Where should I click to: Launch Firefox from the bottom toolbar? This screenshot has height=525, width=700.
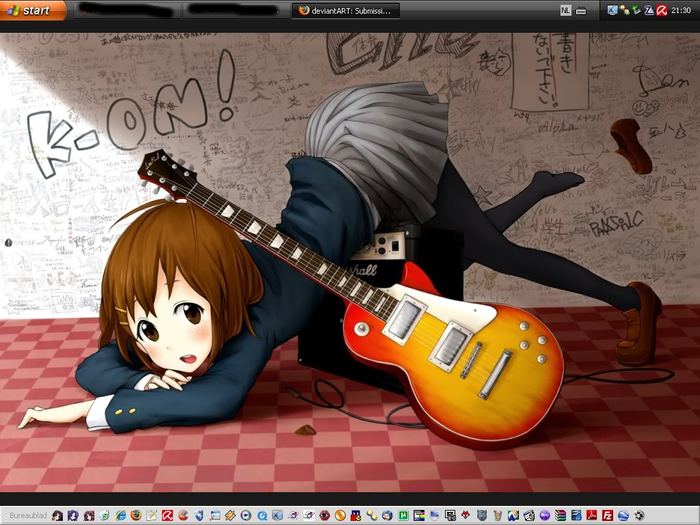[136, 515]
